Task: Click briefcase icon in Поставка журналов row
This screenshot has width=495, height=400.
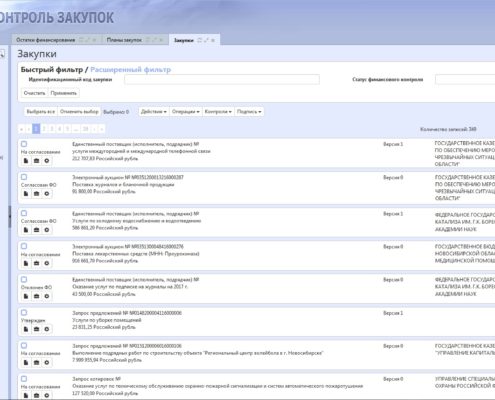Action: [36, 194]
